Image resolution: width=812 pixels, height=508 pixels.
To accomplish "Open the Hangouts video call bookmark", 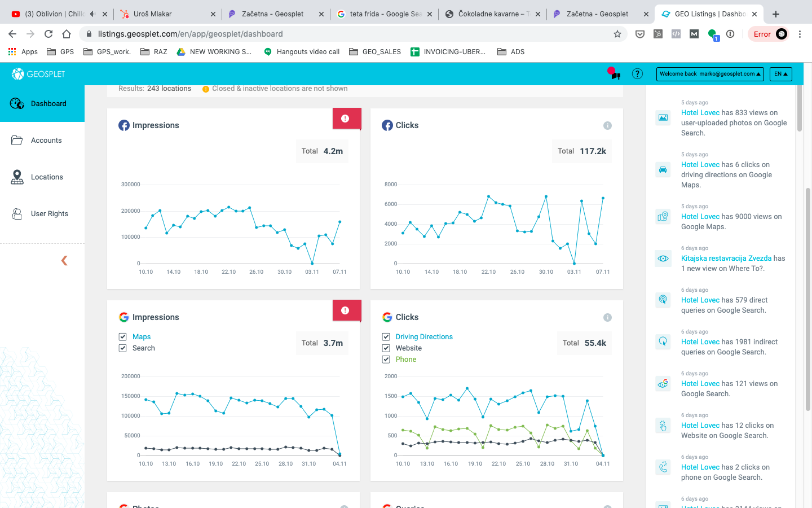I will click(x=302, y=52).
